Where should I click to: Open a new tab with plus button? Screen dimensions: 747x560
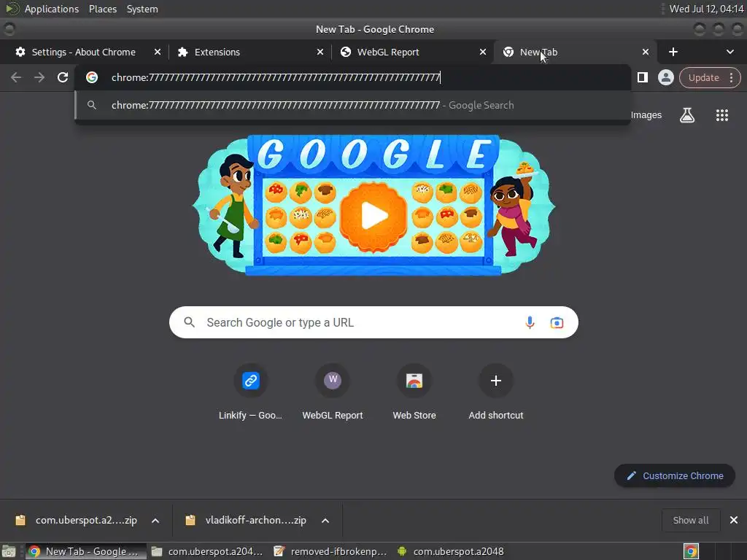(673, 52)
